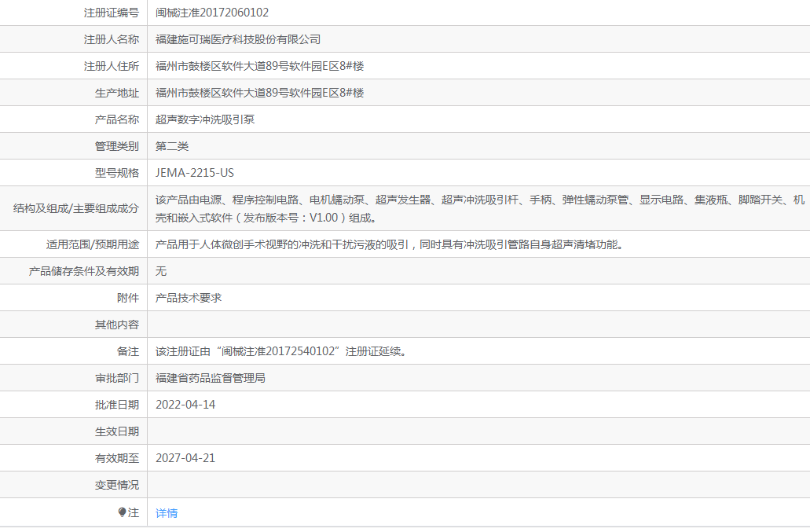810x532 pixels.
Task: Click the 产品储存条件及有效期 label
Action: (84, 271)
